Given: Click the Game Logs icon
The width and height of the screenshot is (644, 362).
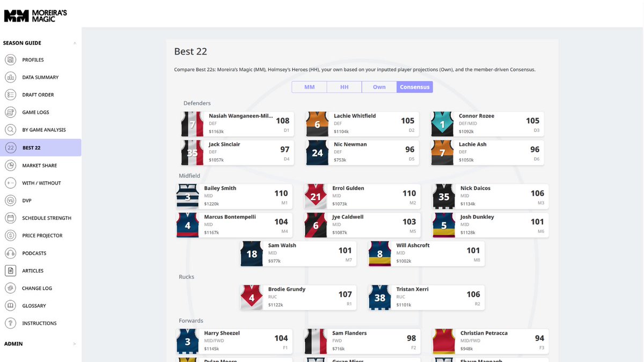Looking at the screenshot, I should tap(10, 112).
